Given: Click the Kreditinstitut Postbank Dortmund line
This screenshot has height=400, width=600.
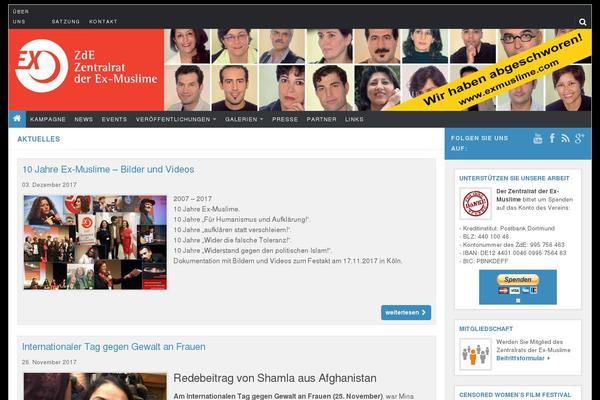Looking at the screenshot, I should pyautogui.click(x=507, y=228).
